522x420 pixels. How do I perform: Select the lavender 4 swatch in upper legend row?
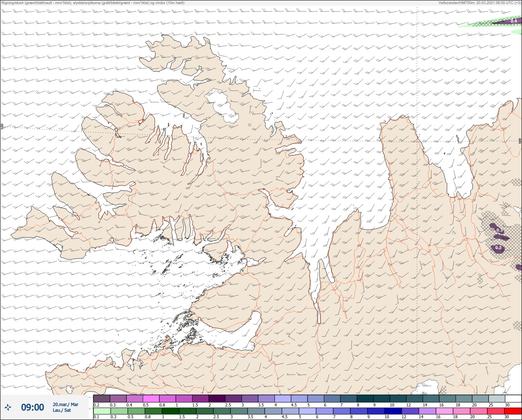pos(283,398)
